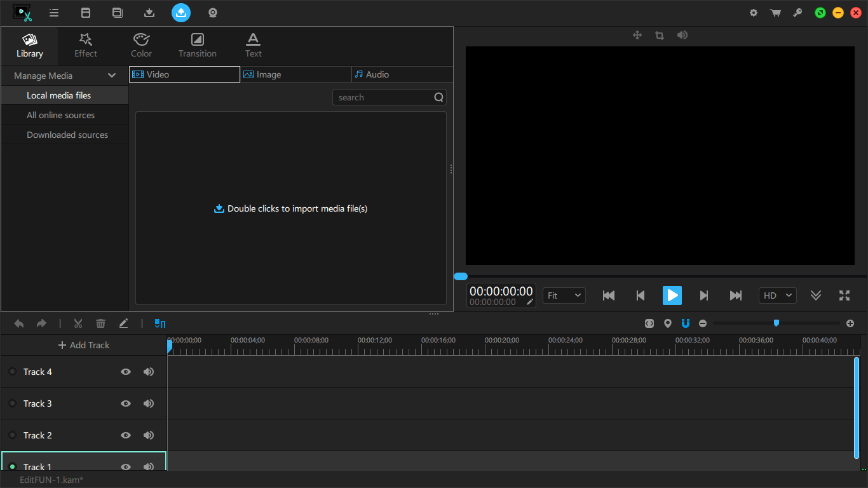The width and height of the screenshot is (868, 488).
Task: Click the Add Track button
Action: 84,345
